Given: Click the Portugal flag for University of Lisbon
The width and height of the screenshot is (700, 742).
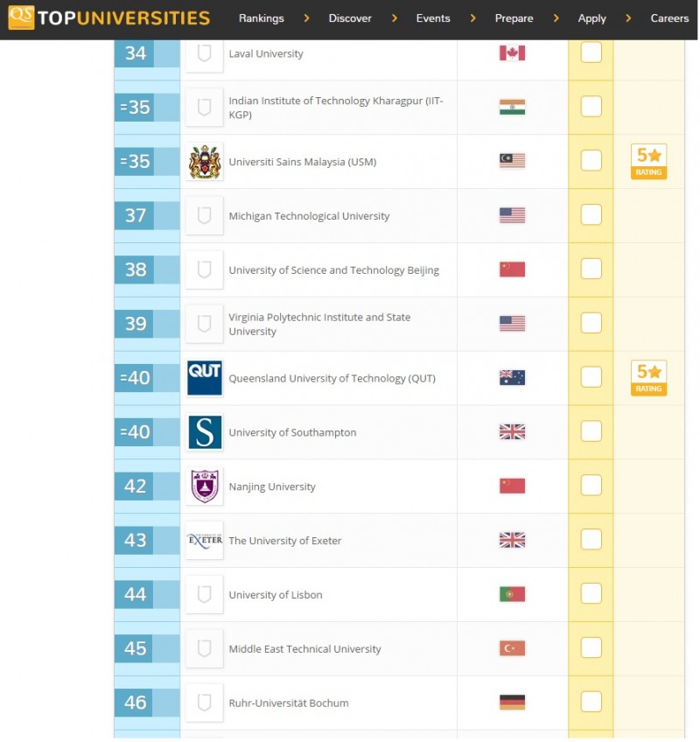Looking at the screenshot, I should [512, 594].
